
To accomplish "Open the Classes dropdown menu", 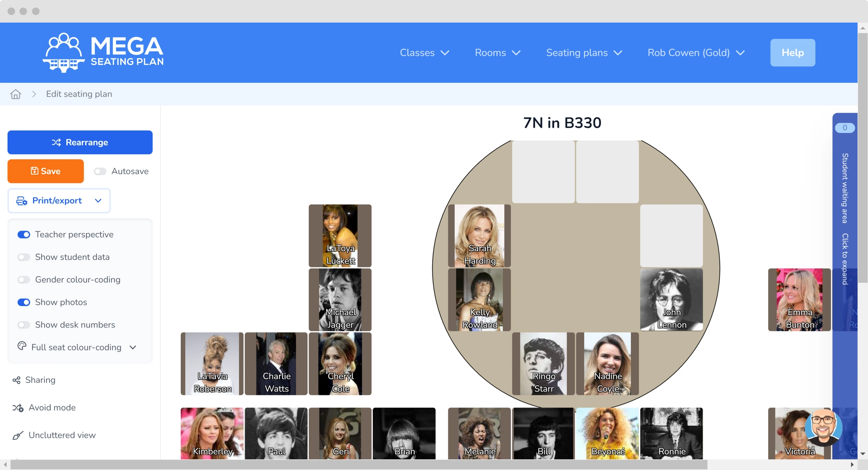I will [x=424, y=52].
